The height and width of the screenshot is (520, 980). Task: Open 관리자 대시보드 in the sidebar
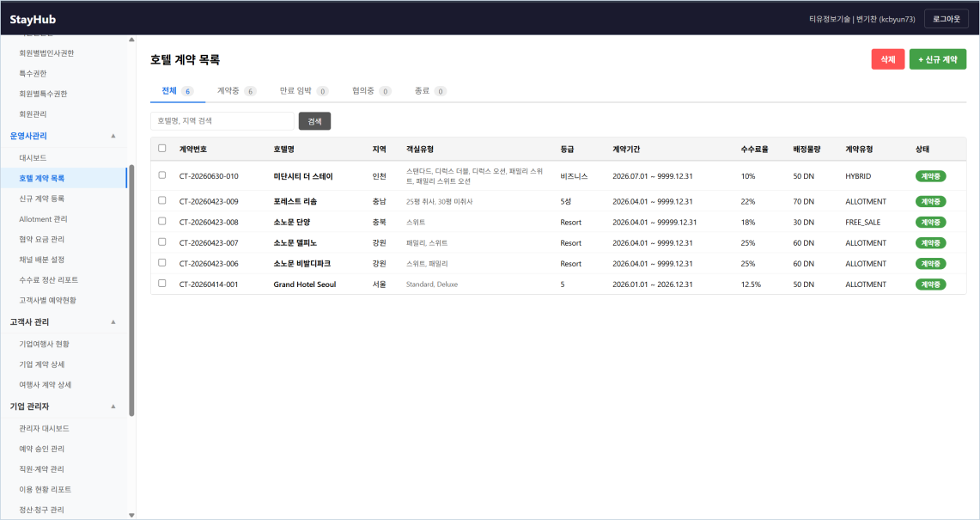45,429
